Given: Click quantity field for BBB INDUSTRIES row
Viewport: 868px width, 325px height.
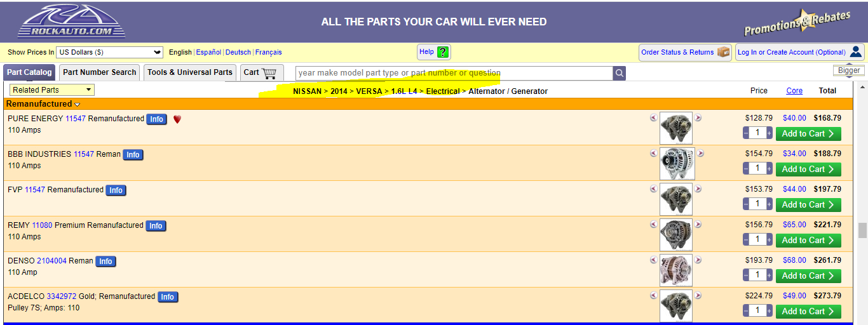Looking at the screenshot, I should tap(757, 169).
